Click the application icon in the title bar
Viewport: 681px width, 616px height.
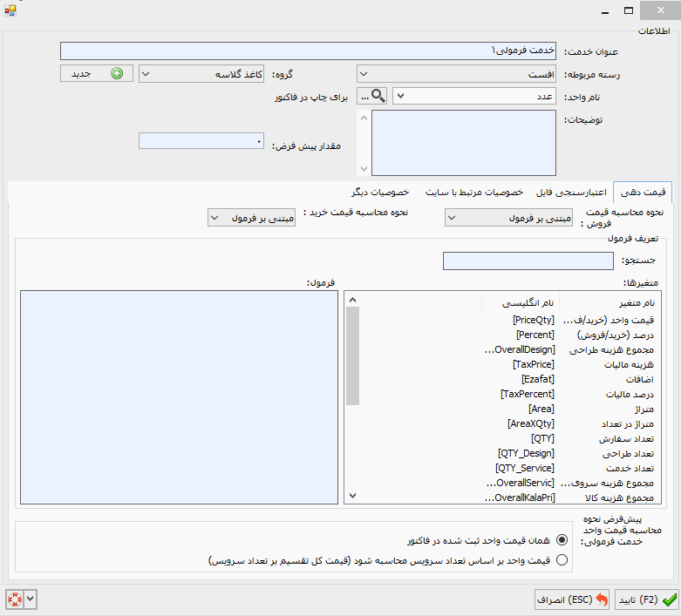[10, 11]
